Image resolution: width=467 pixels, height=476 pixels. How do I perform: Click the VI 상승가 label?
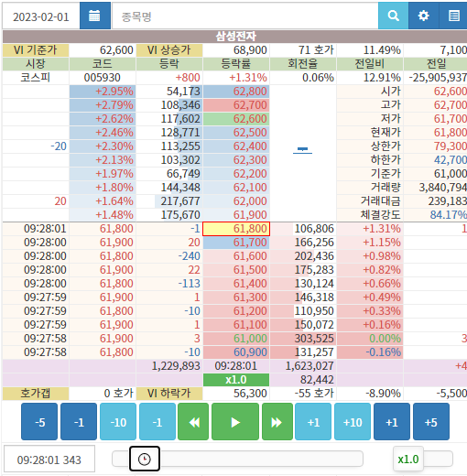(169, 50)
